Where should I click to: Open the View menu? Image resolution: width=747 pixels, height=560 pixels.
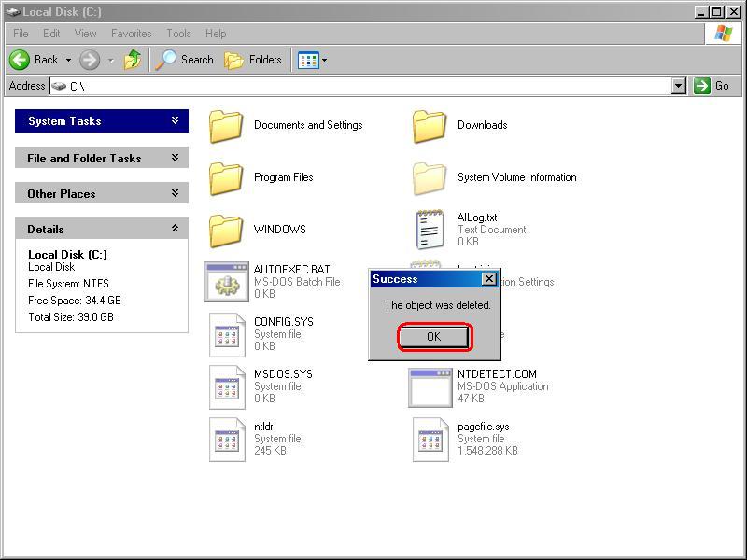pyautogui.click(x=85, y=34)
